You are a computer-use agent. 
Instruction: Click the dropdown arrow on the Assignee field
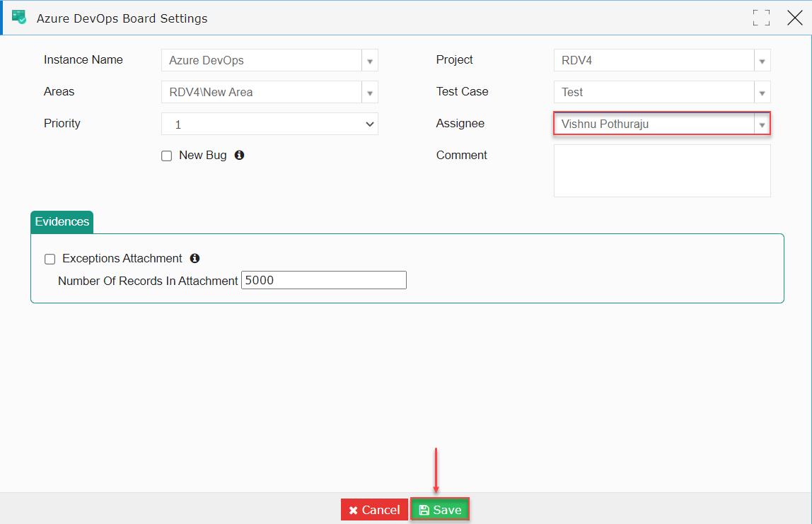[762, 123]
